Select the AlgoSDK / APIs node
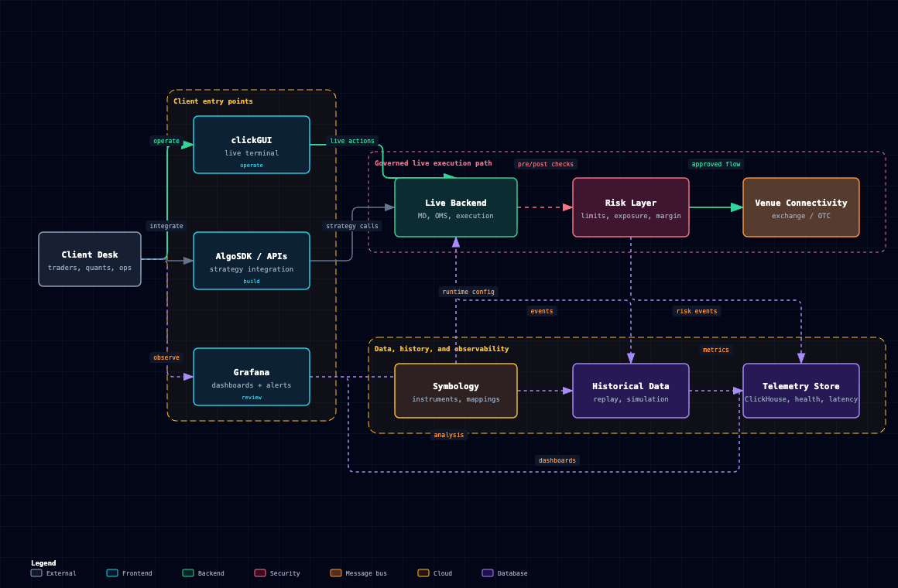Image resolution: width=898 pixels, height=588 pixels. [252, 261]
